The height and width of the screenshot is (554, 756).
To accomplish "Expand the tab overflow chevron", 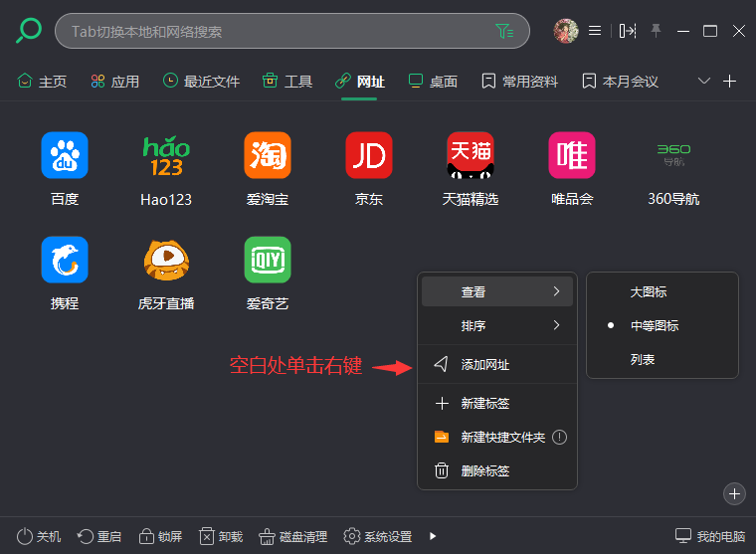I will pos(704,81).
